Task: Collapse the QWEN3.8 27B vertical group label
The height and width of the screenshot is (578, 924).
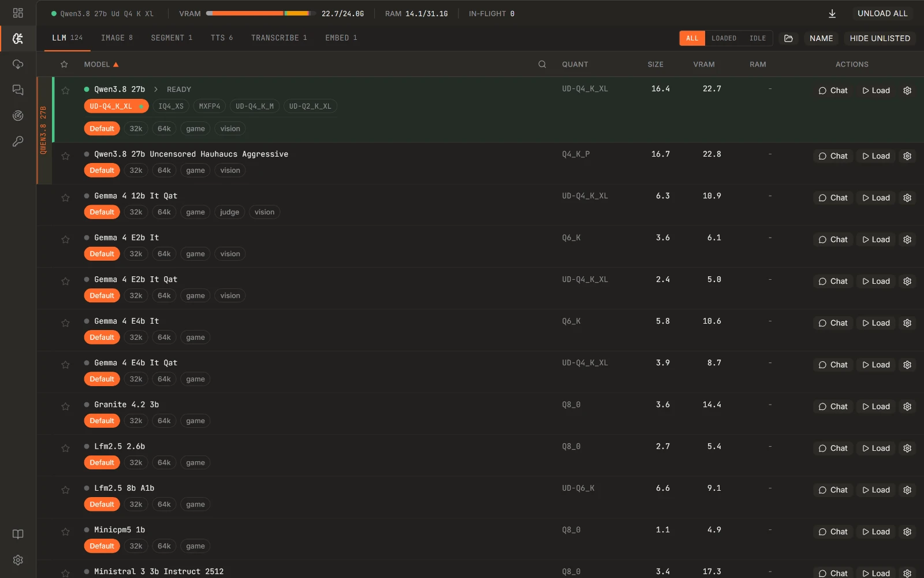Action: click(x=43, y=130)
